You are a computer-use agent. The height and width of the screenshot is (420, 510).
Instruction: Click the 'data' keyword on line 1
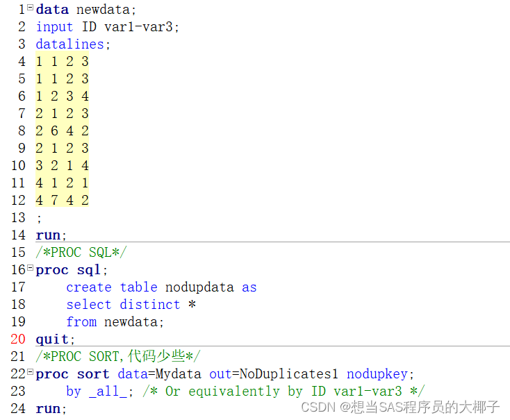coord(52,10)
